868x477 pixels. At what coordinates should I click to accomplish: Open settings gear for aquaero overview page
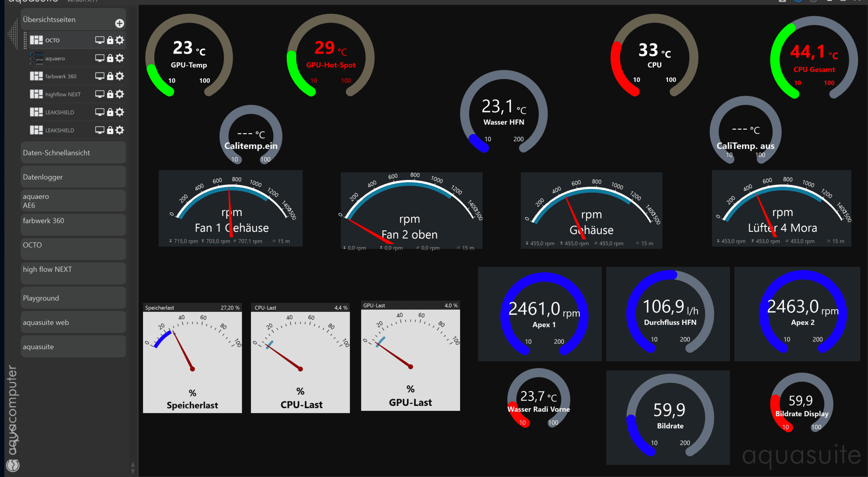click(120, 58)
